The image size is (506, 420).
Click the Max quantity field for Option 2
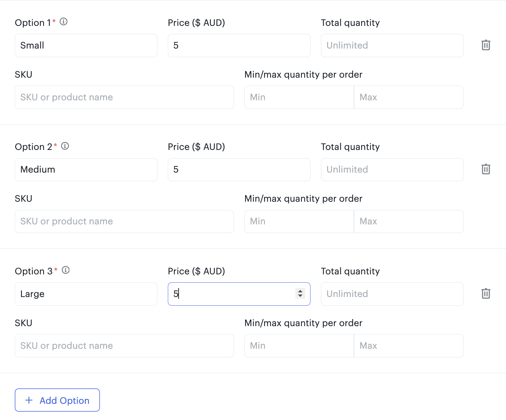click(x=409, y=222)
